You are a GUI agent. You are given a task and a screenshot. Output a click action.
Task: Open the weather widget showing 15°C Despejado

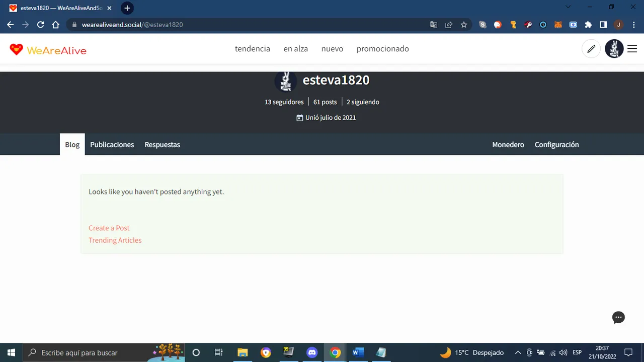point(471,352)
